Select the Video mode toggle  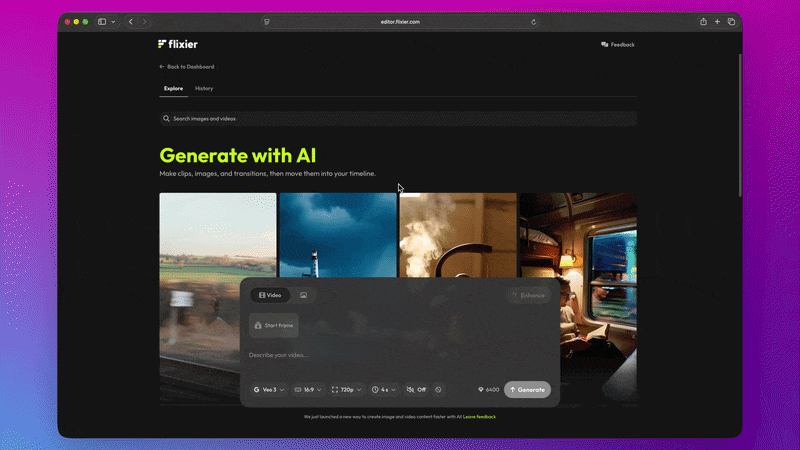click(270, 295)
